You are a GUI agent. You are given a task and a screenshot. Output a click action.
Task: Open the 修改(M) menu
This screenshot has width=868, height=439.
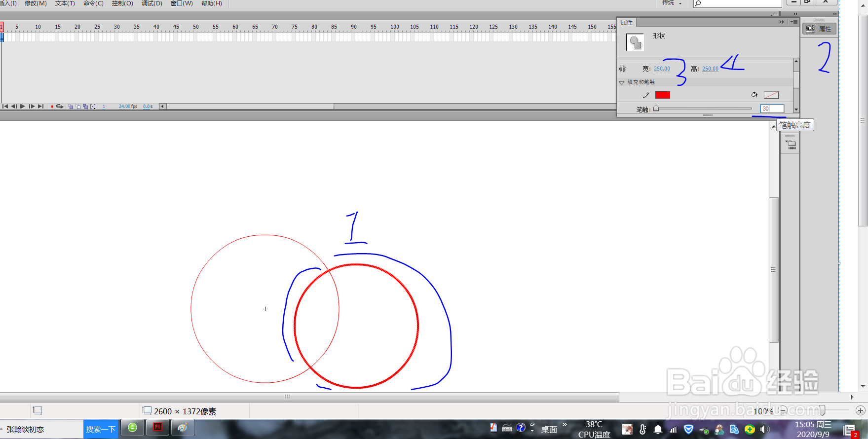(x=36, y=3)
